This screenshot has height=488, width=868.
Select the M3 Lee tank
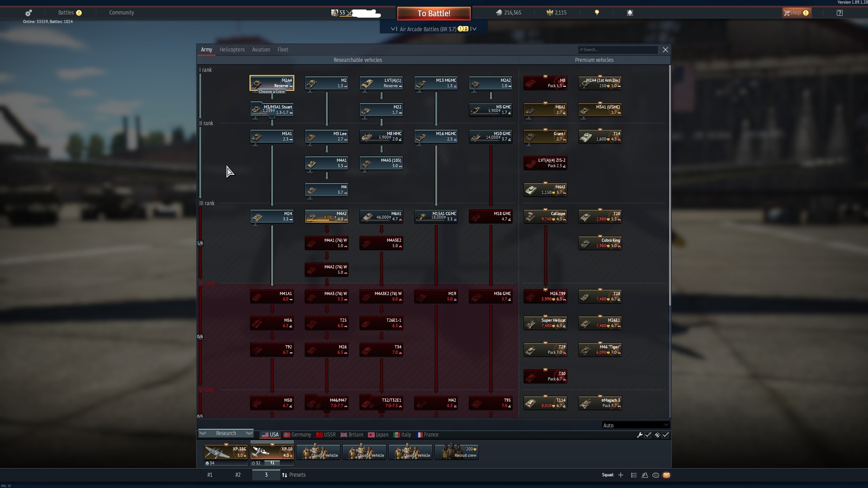pos(326,136)
